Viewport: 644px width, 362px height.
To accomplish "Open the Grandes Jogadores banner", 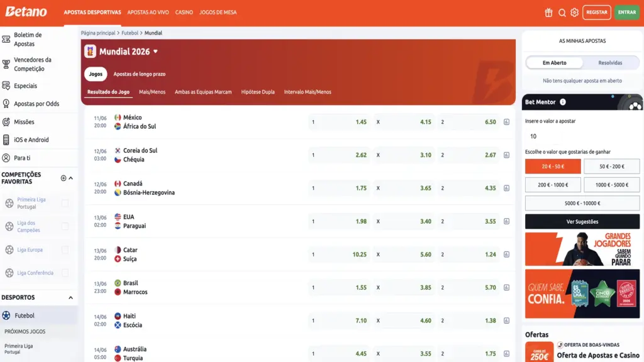I will coord(582,249).
